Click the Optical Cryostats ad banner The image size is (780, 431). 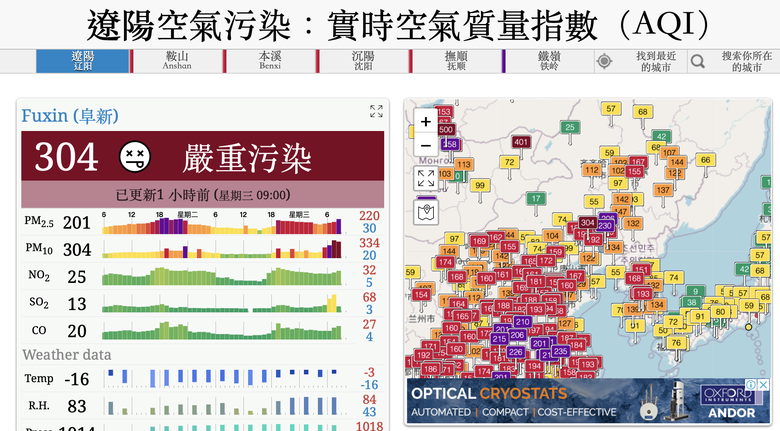588,402
